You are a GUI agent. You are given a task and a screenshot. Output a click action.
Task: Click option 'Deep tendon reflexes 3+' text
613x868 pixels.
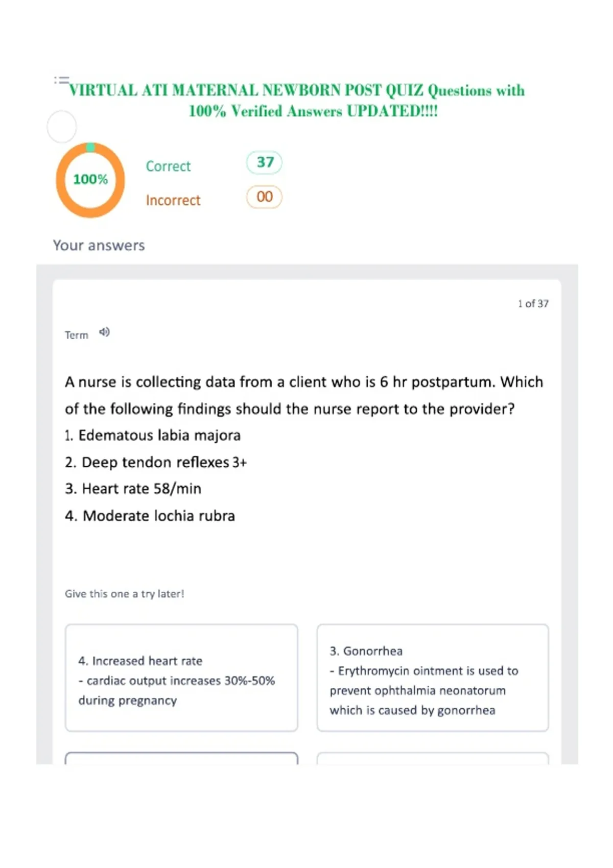pos(156,462)
